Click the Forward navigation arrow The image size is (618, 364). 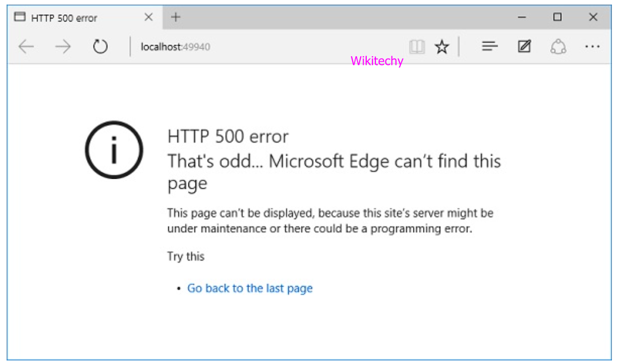coord(63,47)
